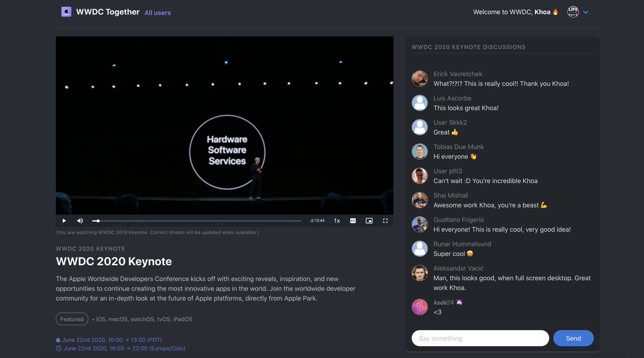Expand the user account dropdown arrow

[586, 12]
